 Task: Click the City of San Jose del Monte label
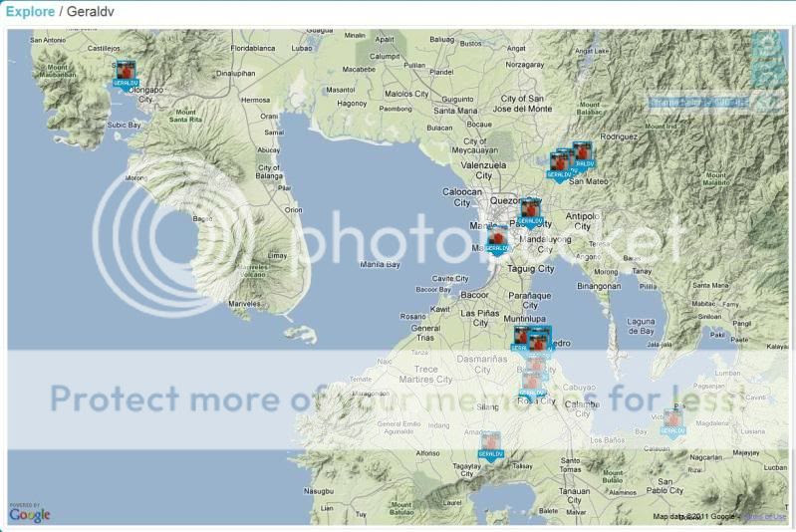[x=522, y=104]
